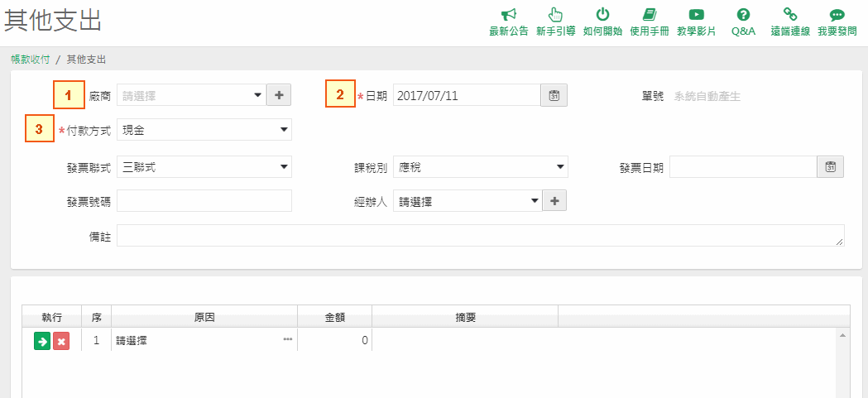Expand the 經辦人 dropdown

[x=535, y=202]
